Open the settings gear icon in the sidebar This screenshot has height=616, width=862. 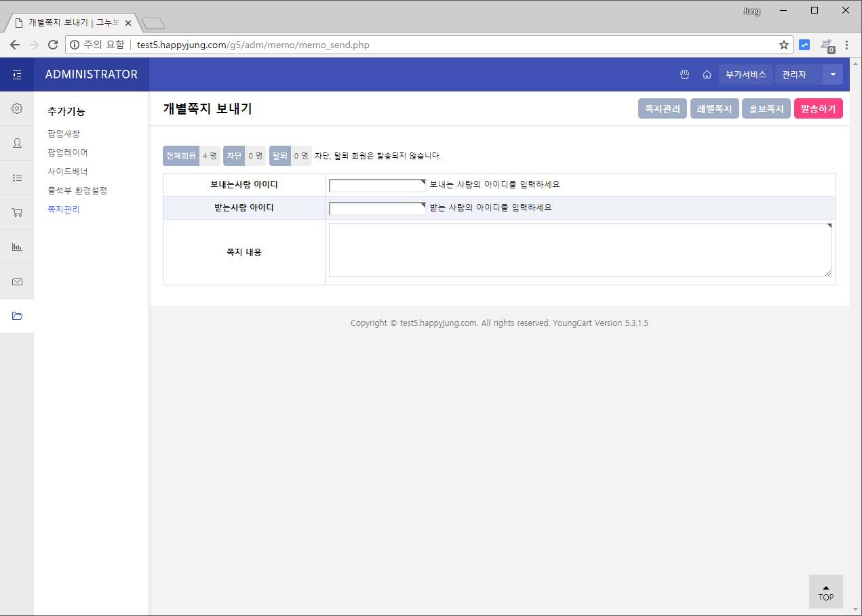16,108
